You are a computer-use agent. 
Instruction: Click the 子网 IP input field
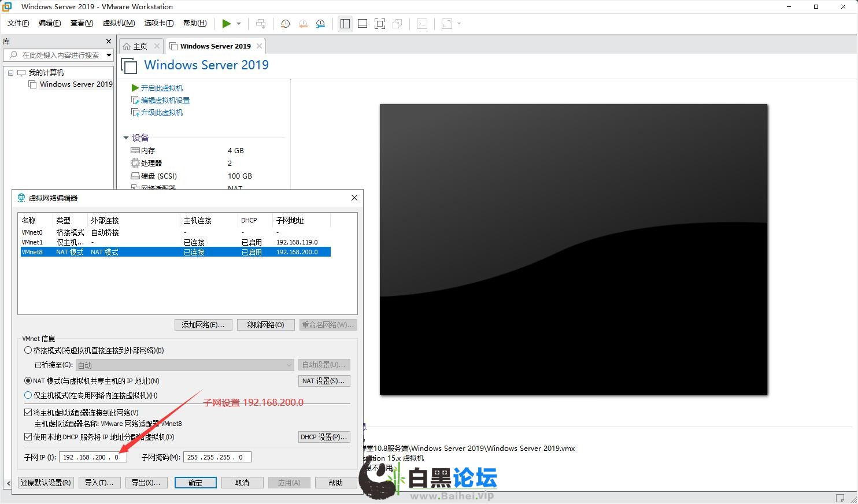(93, 457)
